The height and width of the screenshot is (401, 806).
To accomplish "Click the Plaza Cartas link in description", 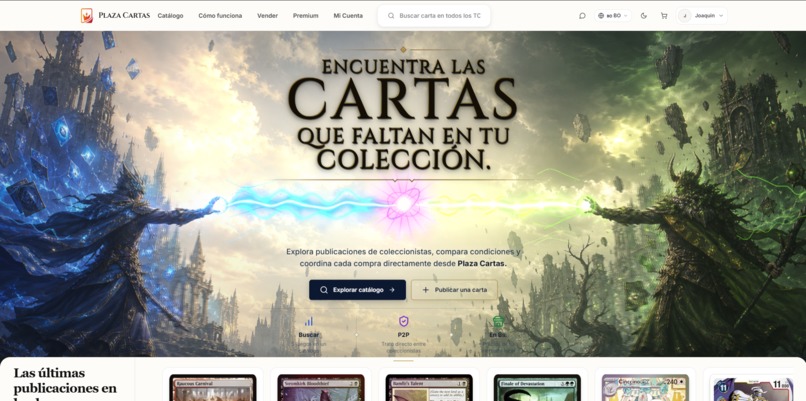I will coord(482,263).
